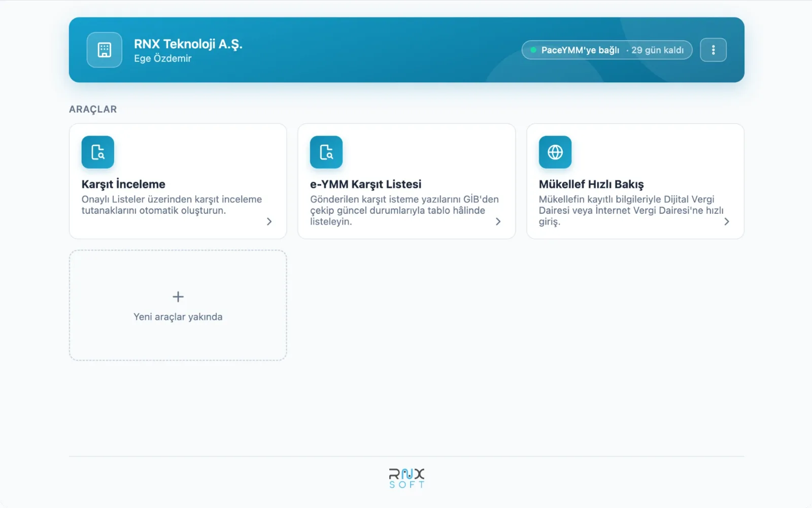Screen dimensions: 812x508
Task: Click the plus icon for new tools
Action: click(178, 297)
